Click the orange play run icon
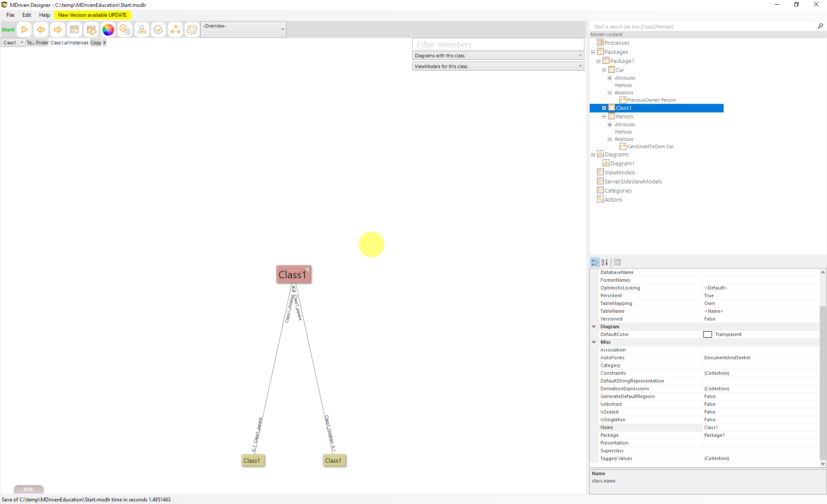This screenshot has height=504, width=827. click(x=25, y=30)
